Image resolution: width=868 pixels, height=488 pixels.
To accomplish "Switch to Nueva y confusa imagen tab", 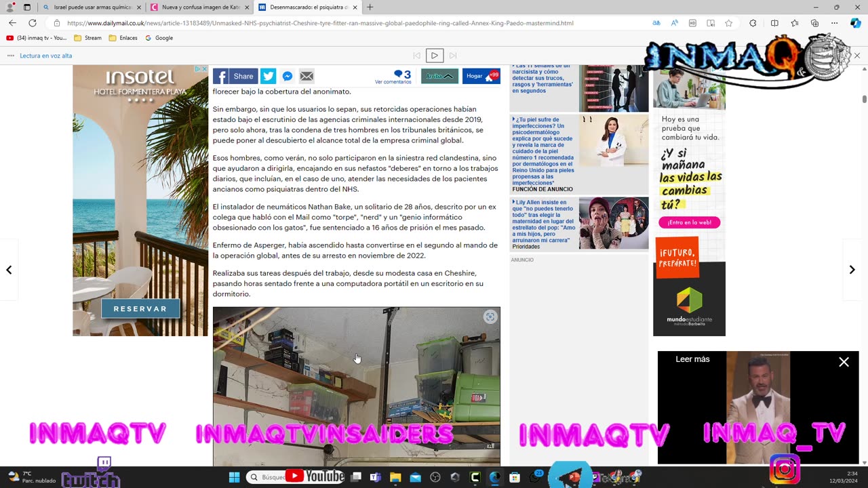I will tap(201, 7).
